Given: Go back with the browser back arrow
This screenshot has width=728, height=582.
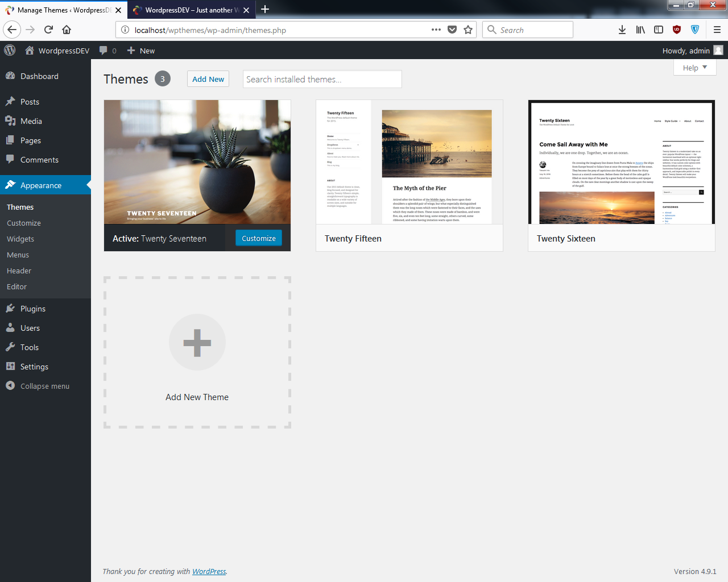Looking at the screenshot, I should point(12,30).
